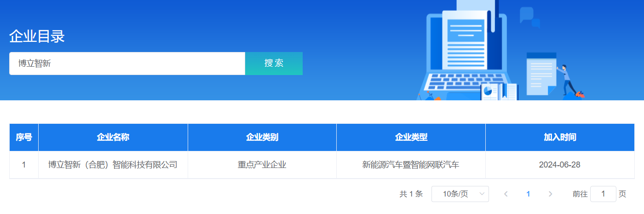The width and height of the screenshot is (644, 214).
Task: Click the person figure pushing the document
Action: point(567,81)
